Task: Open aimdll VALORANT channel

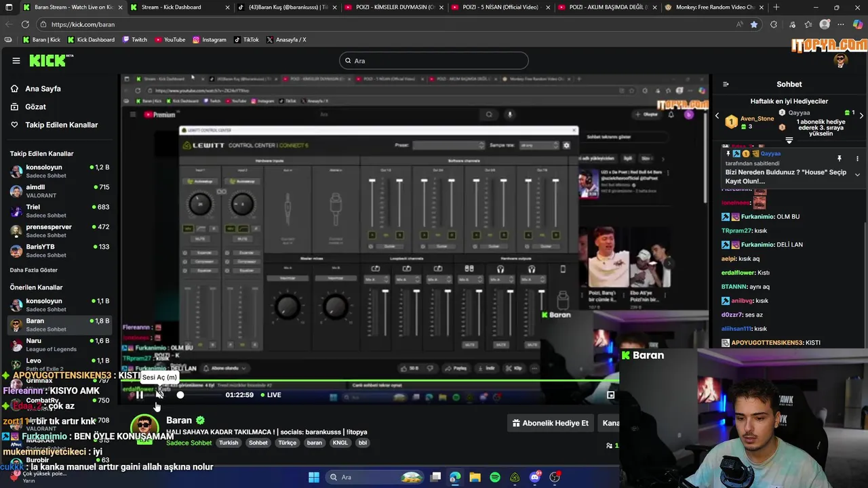Action: [60, 191]
